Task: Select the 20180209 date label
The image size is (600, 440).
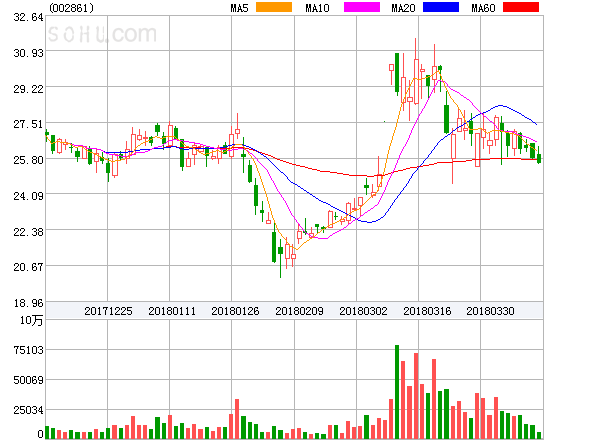Action: point(299,311)
